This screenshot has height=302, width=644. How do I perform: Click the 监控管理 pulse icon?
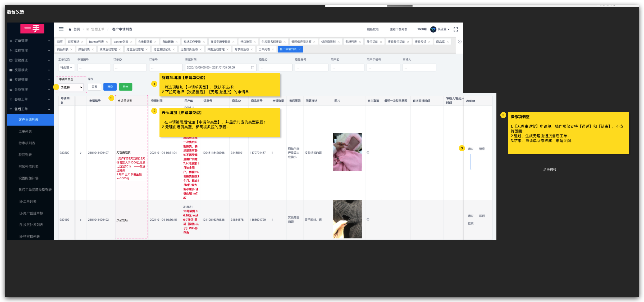[11, 51]
